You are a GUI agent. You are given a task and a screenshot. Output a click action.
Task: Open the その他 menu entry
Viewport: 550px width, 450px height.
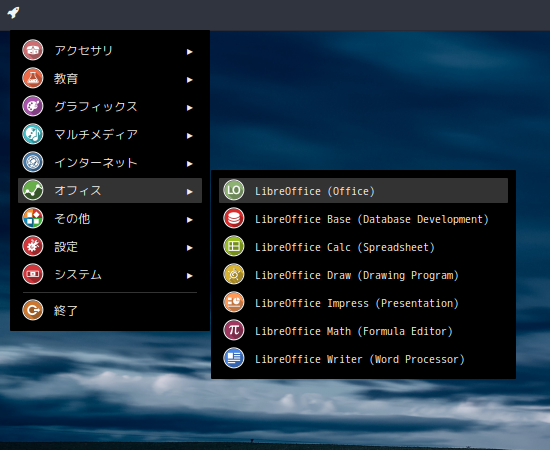click(x=110, y=219)
